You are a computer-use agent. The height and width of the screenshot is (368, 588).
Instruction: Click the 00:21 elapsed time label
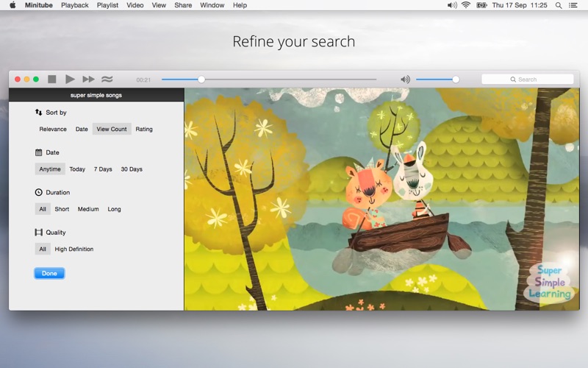(143, 79)
